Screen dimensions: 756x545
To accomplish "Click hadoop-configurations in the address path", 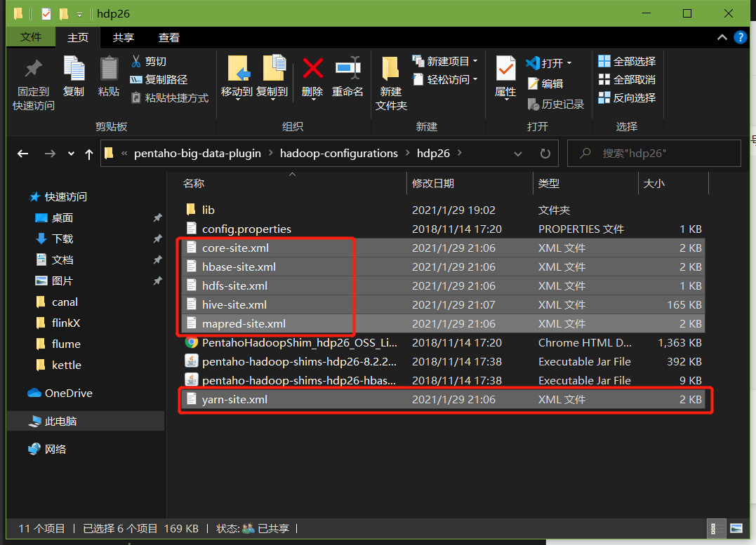I will (339, 153).
